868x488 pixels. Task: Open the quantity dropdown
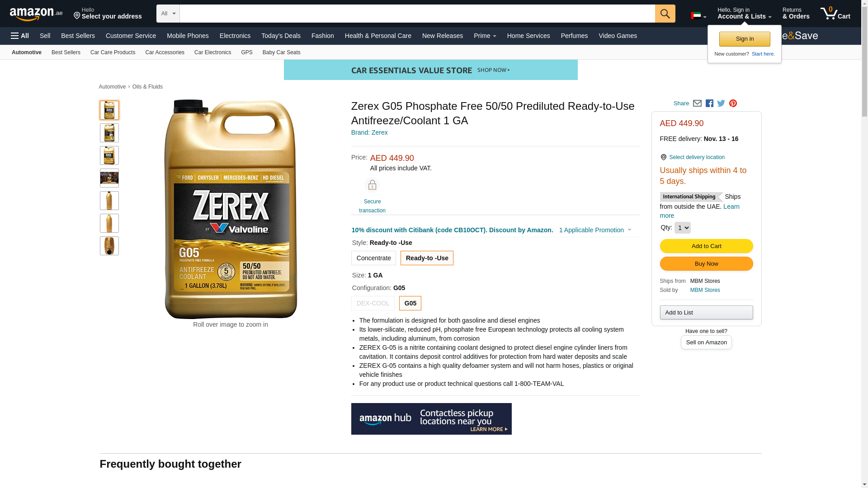pyautogui.click(x=682, y=228)
